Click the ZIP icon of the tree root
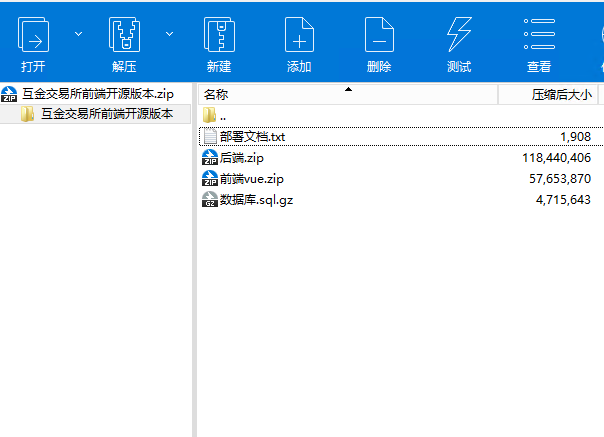Viewport: 604px width, 437px height. click(x=9, y=94)
